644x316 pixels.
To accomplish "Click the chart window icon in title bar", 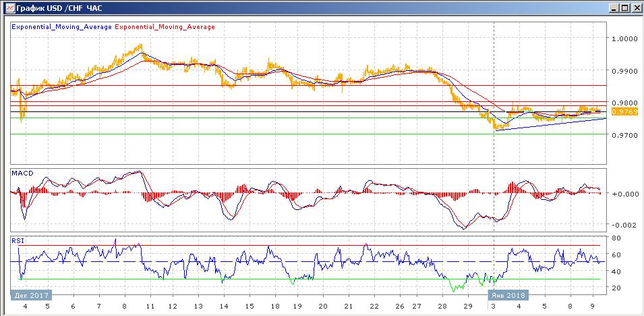I will pos(10,8).
